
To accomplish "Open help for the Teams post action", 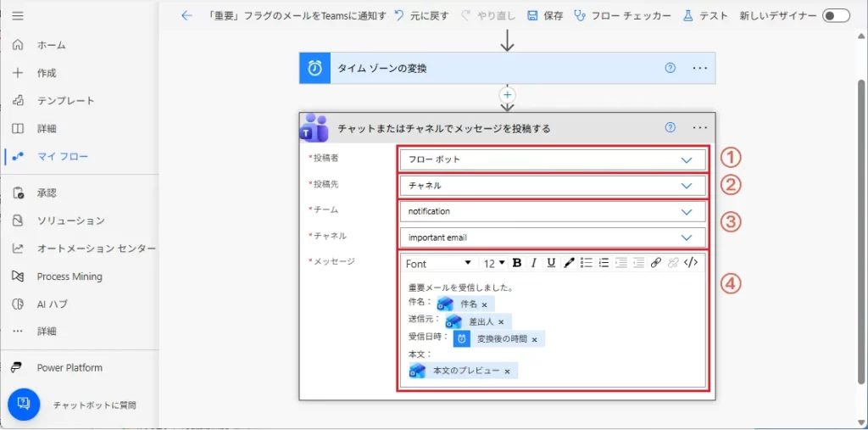I will coord(670,128).
